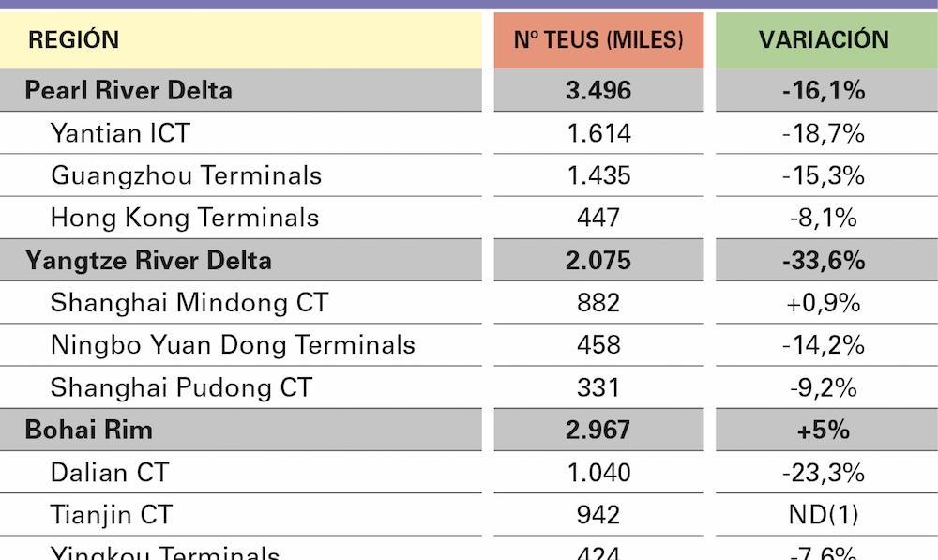Click the +5% Bohai Rim variation
The height and width of the screenshot is (560, 938).
pos(824,430)
